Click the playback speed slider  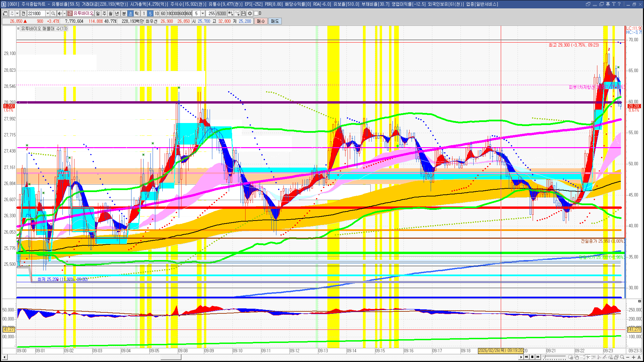pos(554,357)
